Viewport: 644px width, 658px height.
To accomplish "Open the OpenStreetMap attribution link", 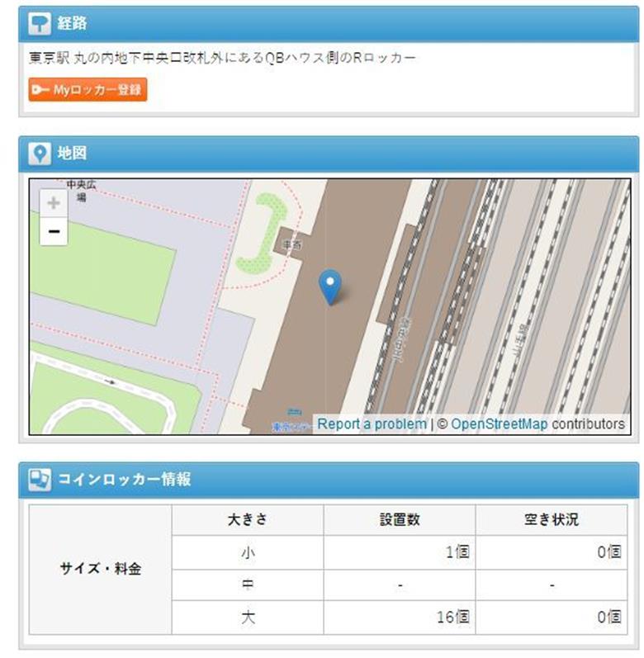I will pyautogui.click(x=499, y=424).
